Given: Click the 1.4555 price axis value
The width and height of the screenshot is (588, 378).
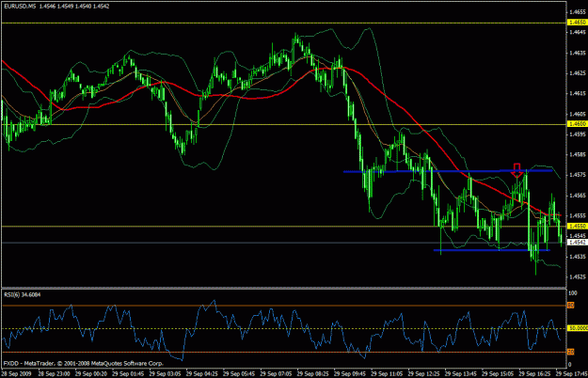Looking at the screenshot, I should (x=577, y=215).
